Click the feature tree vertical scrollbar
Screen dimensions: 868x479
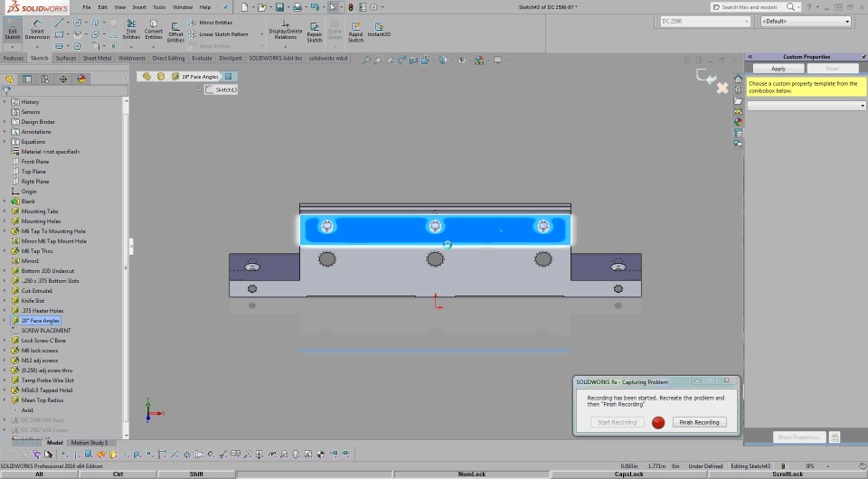click(x=126, y=266)
